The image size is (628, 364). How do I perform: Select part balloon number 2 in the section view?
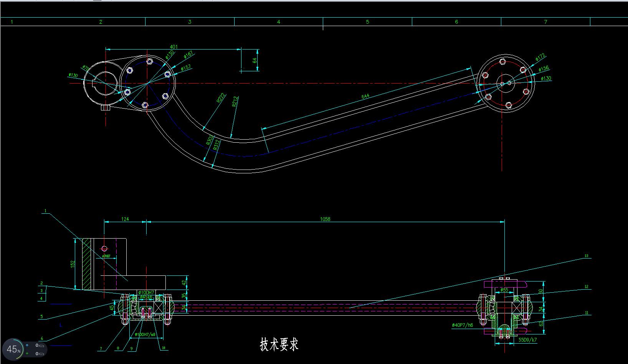[41, 283]
